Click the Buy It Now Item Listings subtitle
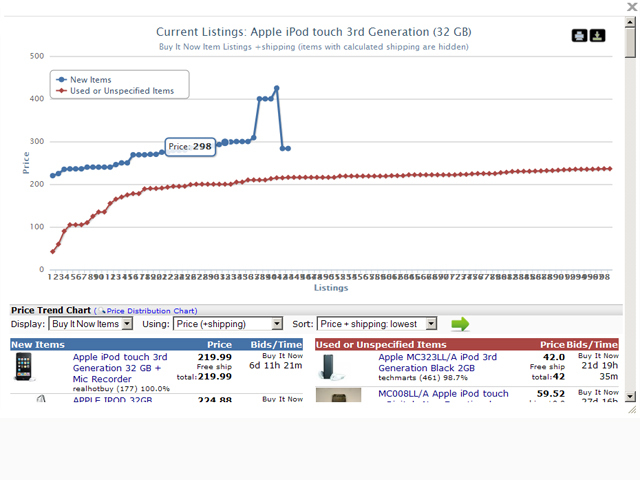The height and width of the screenshot is (480, 640). click(x=313, y=47)
